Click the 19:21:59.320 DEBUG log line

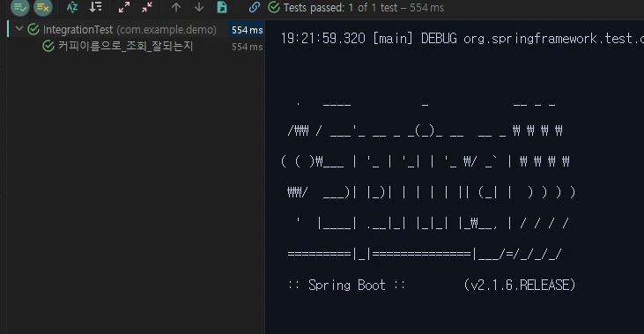tap(462, 39)
